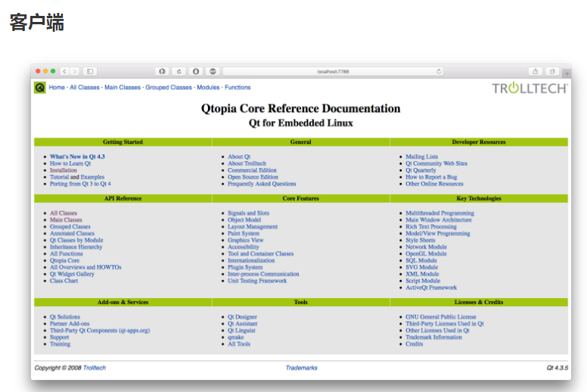Open the Credits link
587x392 pixels.
[415, 344]
